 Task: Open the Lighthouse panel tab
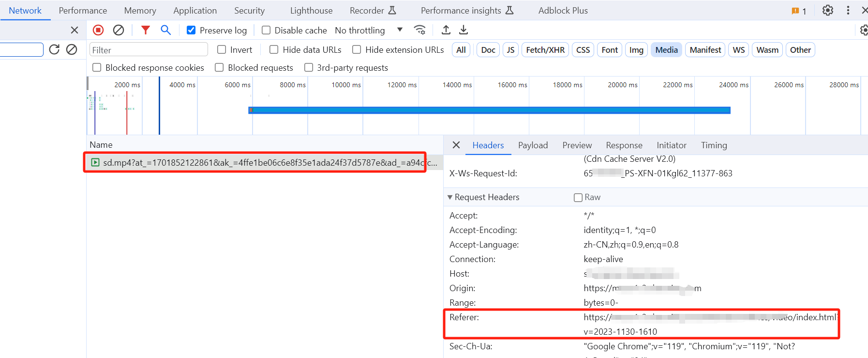click(x=311, y=10)
